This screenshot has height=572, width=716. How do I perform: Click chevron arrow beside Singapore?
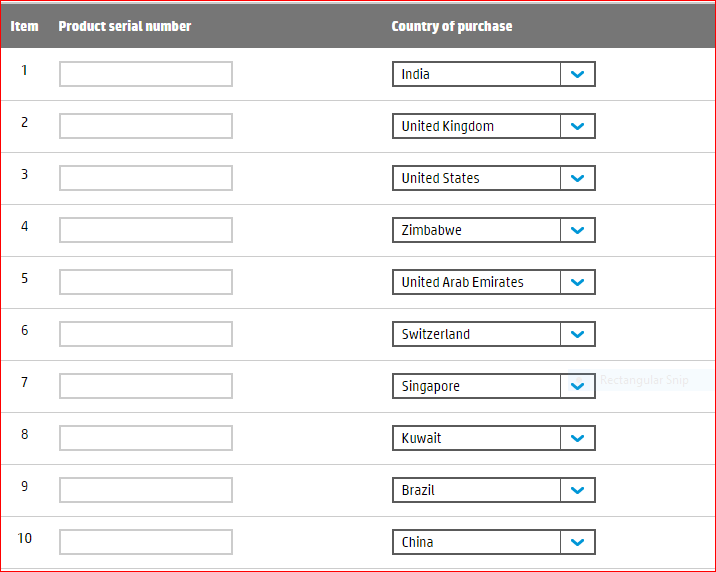[577, 386]
